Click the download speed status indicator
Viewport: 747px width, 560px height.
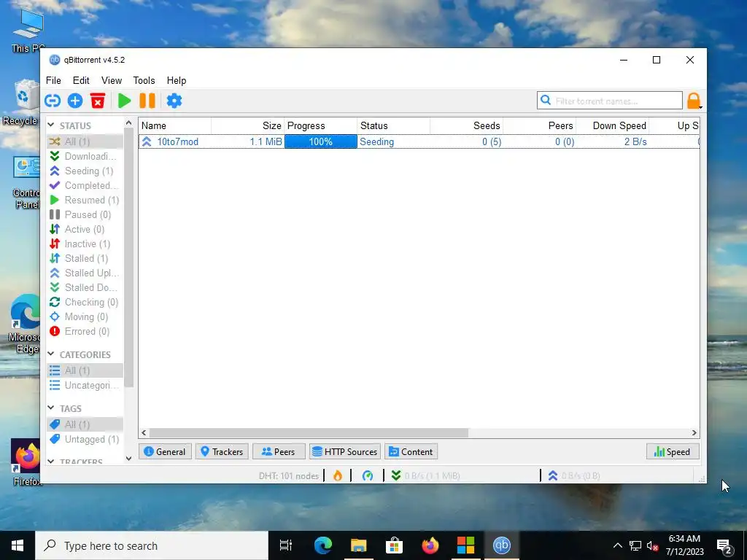[426, 475]
